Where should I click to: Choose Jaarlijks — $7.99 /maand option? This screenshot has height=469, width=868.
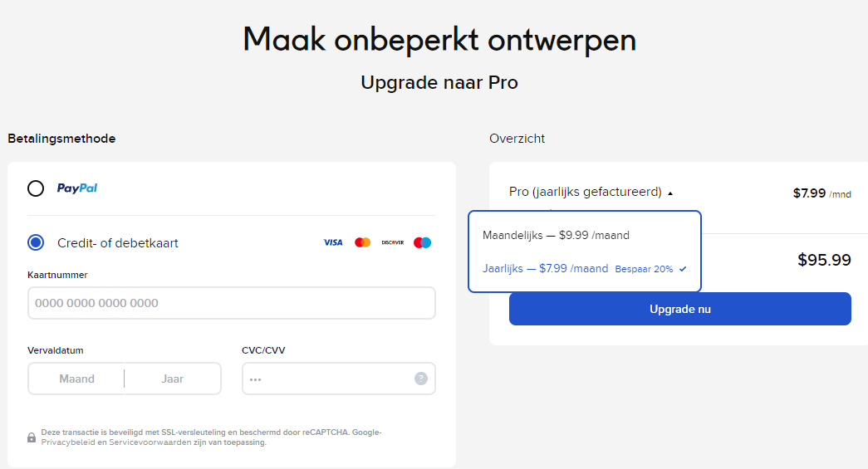tap(585, 269)
